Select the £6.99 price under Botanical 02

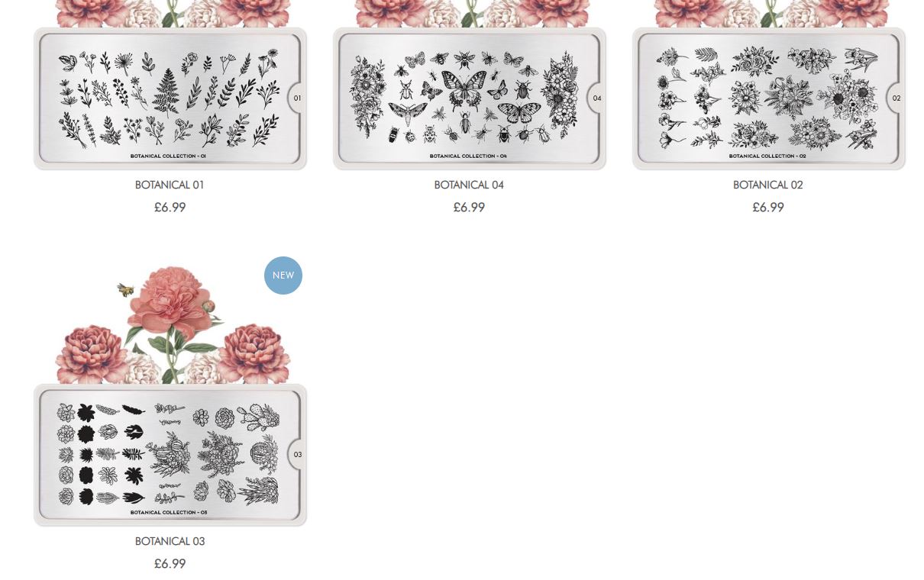(768, 207)
